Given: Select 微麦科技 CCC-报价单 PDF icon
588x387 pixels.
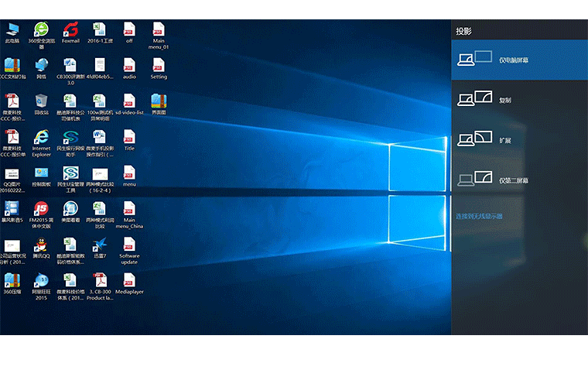Looking at the screenshot, I should [12, 143].
